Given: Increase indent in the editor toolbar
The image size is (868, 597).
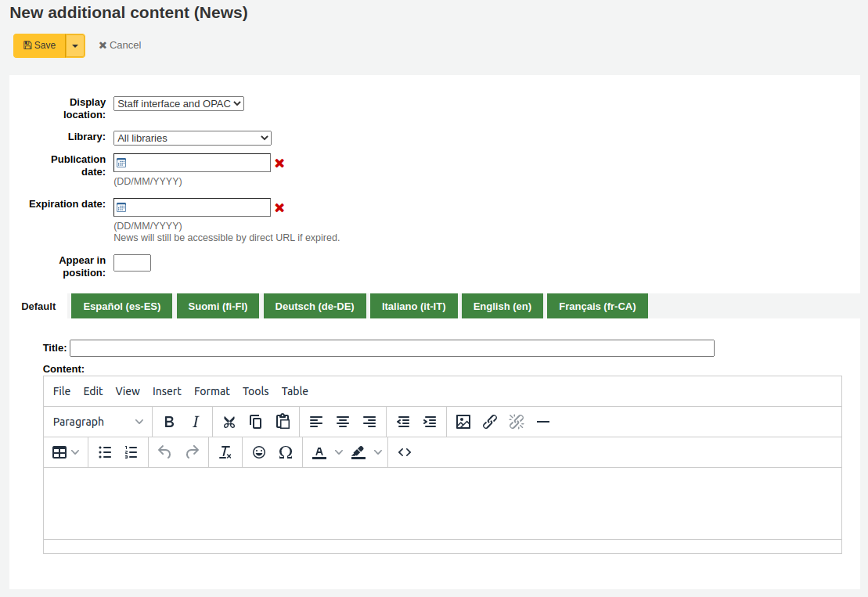Looking at the screenshot, I should click(x=430, y=423).
